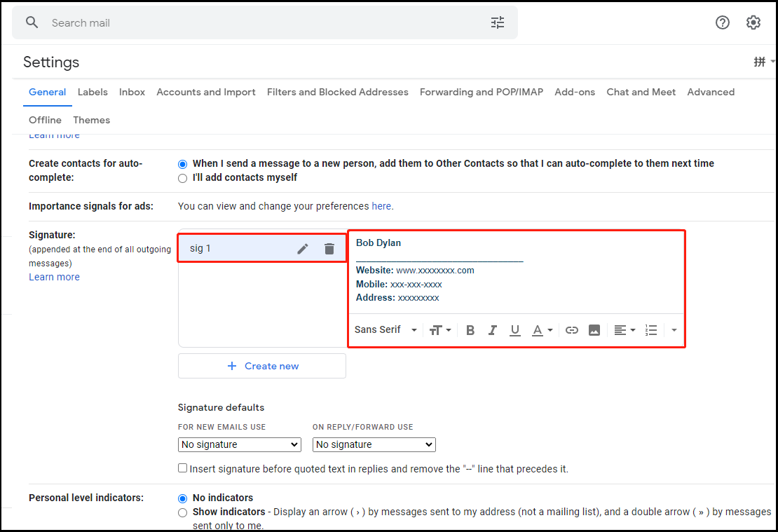Switch to the General tab
The image size is (778, 532).
point(47,92)
